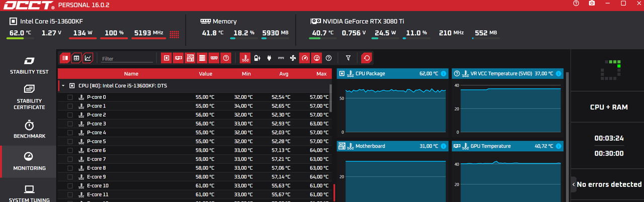
Task: Check the E-core 9 checkbox
Action: point(70,177)
